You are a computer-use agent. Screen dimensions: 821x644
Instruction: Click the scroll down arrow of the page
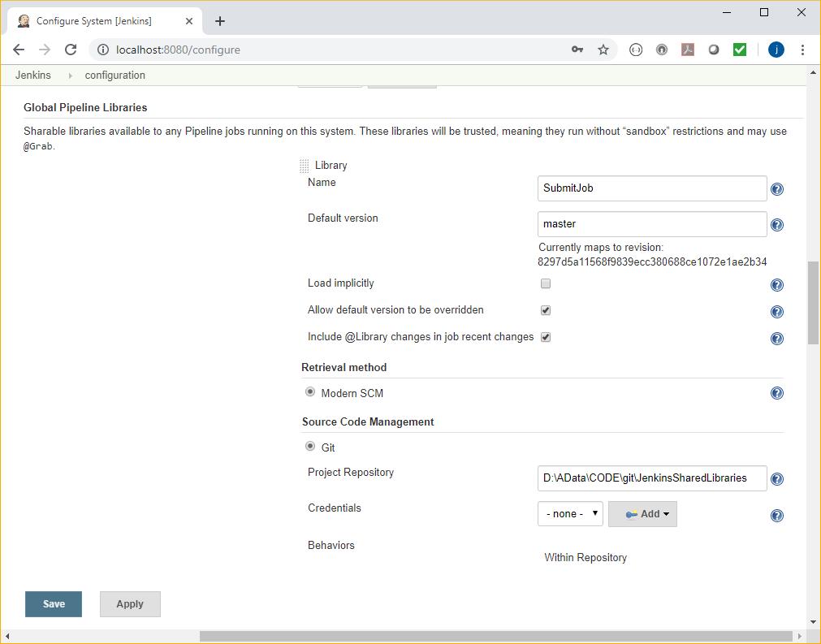coord(813,623)
